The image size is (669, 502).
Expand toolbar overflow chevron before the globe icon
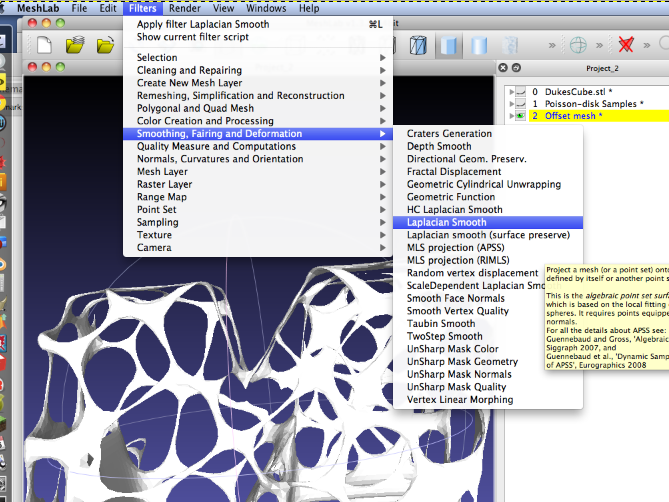pyautogui.click(x=552, y=45)
